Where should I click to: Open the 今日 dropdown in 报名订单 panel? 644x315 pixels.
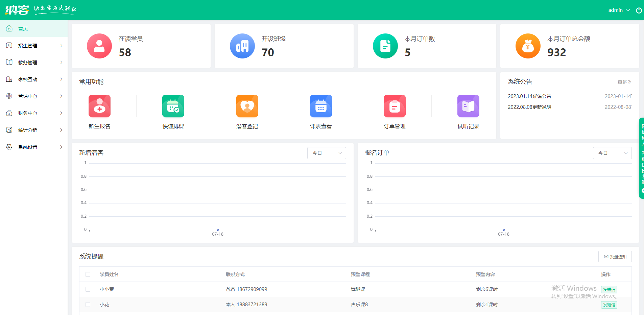coord(612,153)
